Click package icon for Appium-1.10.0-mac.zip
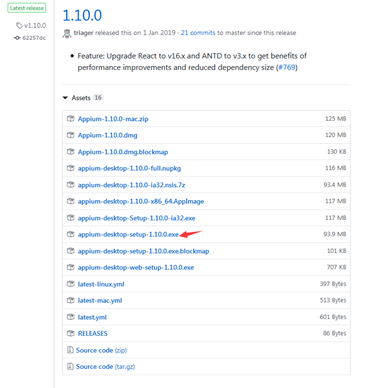 [x=70, y=118]
